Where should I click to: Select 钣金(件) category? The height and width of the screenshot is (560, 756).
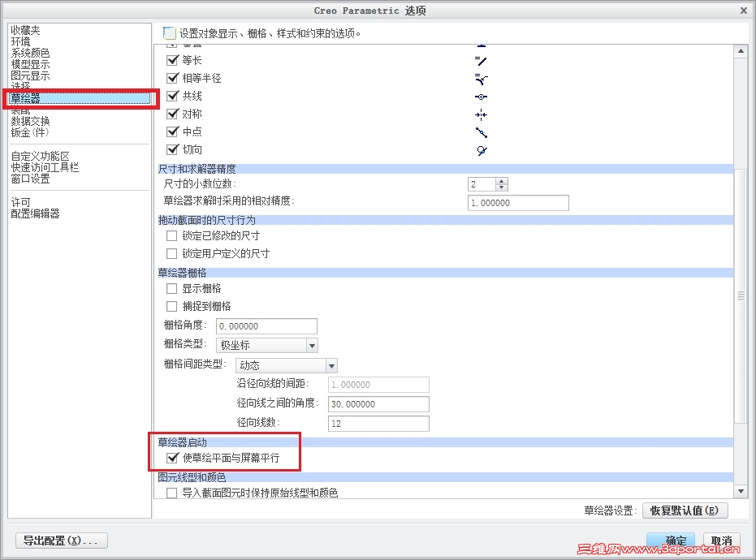tap(30, 132)
